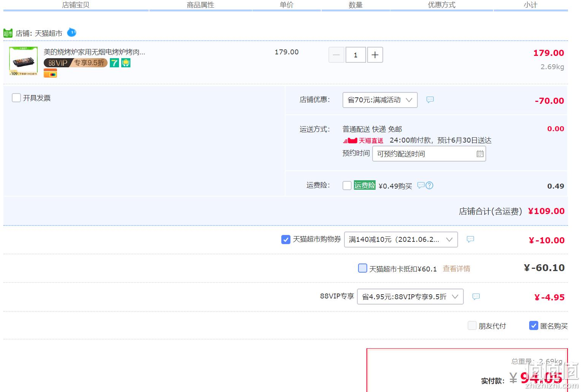Image resolution: width=582 pixels, height=392 pixels.
Task: Open comment bubble next to 88VIP专享 dropdown
Action: (476, 297)
